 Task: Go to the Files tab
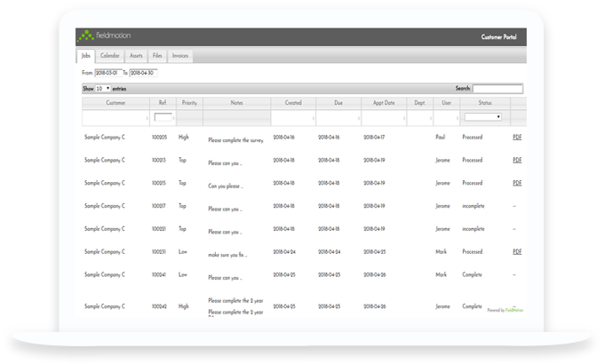(157, 56)
